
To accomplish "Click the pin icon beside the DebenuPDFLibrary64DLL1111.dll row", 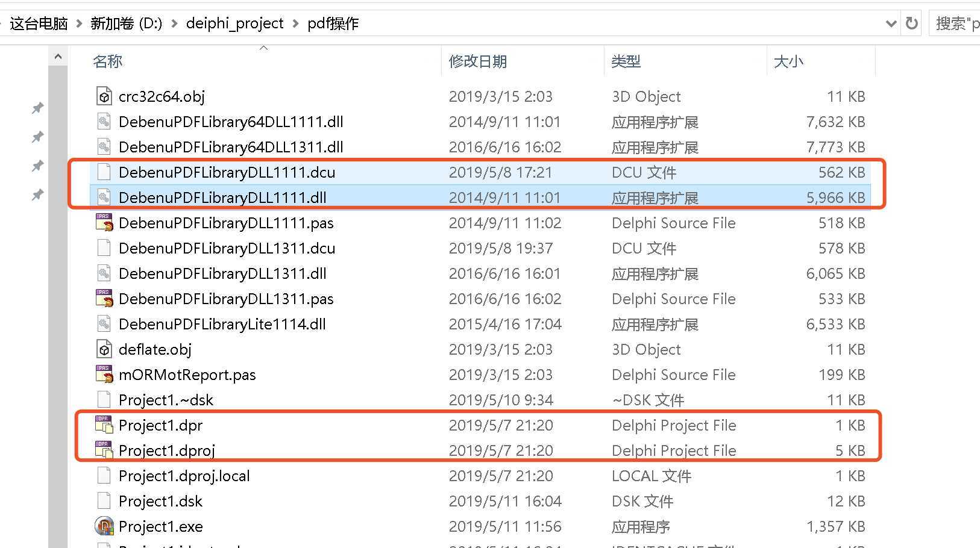I will [37, 137].
